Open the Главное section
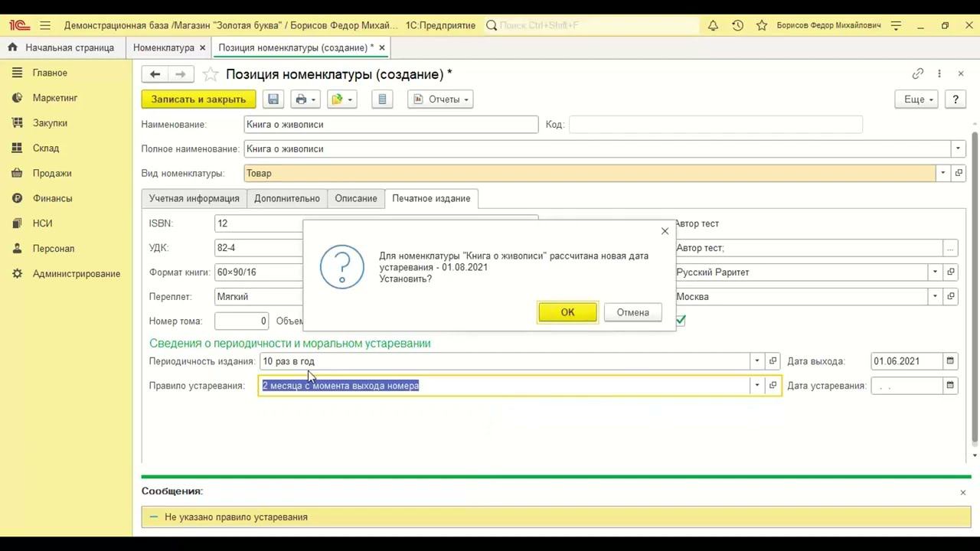Screen dimensions: 980x551 50,73
